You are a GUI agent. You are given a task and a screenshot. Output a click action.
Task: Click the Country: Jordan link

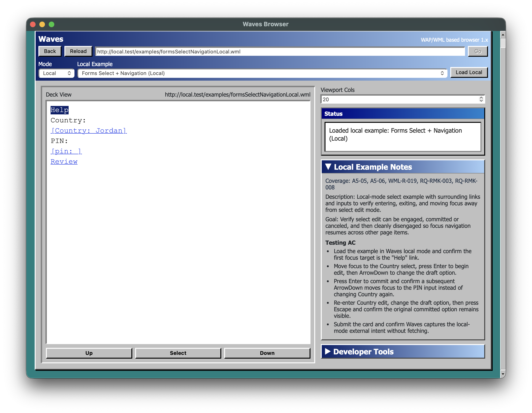coord(89,130)
